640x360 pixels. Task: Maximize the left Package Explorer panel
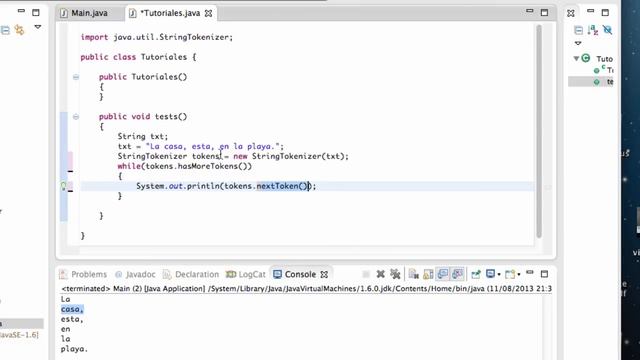pos(36,13)
